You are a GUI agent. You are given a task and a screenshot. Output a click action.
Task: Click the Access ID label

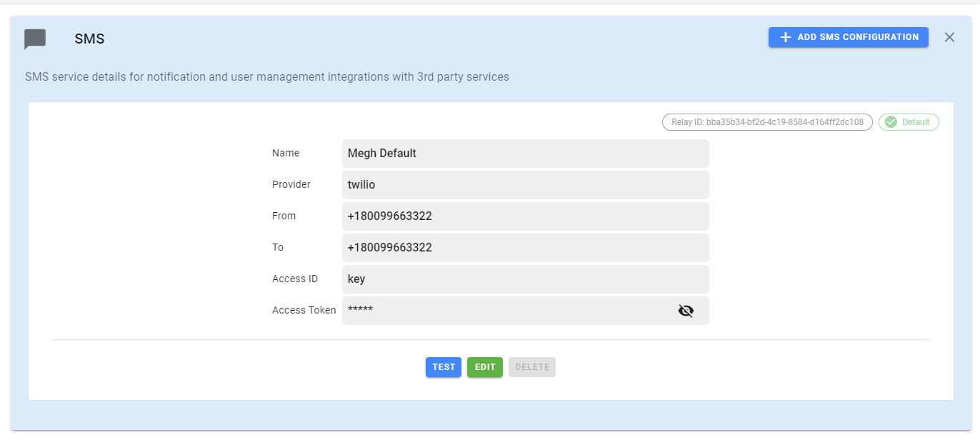point(295,279)
